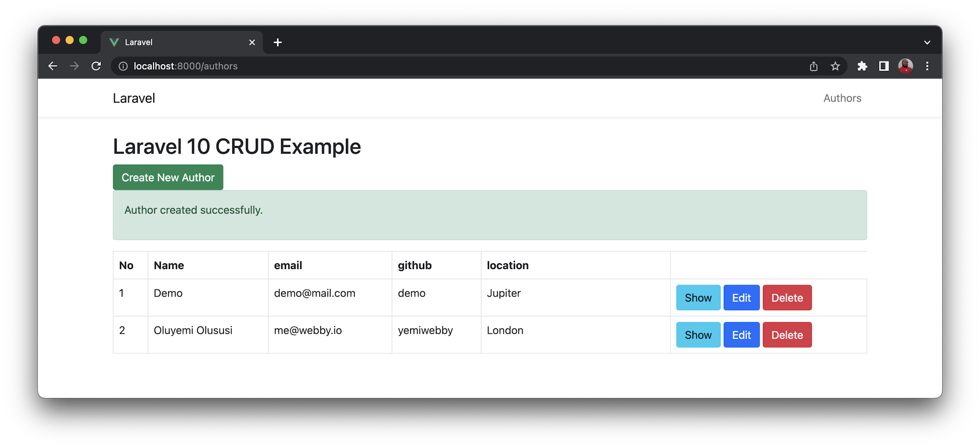Screen dimensions: 980x448
Task: Open the extensions puzzle icon
Action: point(862,66)
